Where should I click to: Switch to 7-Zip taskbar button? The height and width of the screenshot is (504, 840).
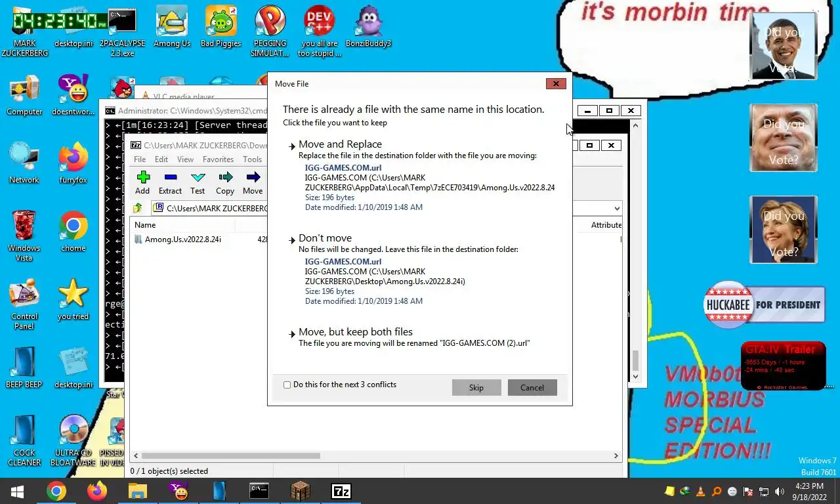tap(341, 491)
